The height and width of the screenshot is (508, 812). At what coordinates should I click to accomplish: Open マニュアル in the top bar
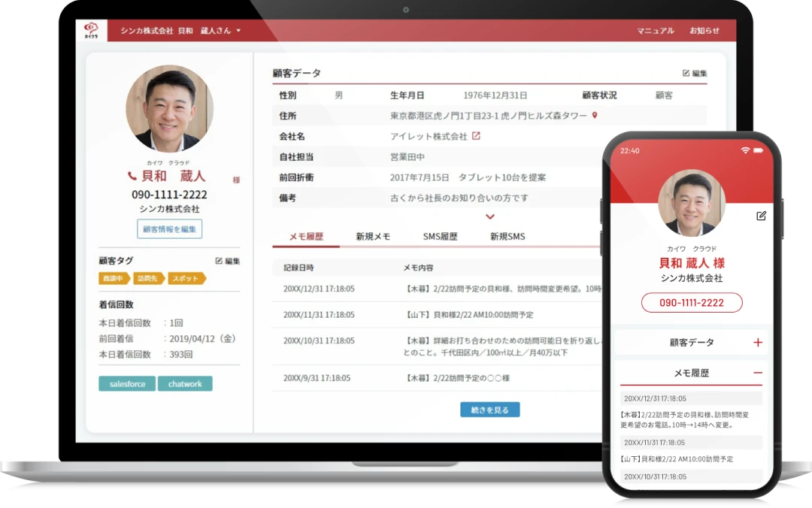point(655,31)
